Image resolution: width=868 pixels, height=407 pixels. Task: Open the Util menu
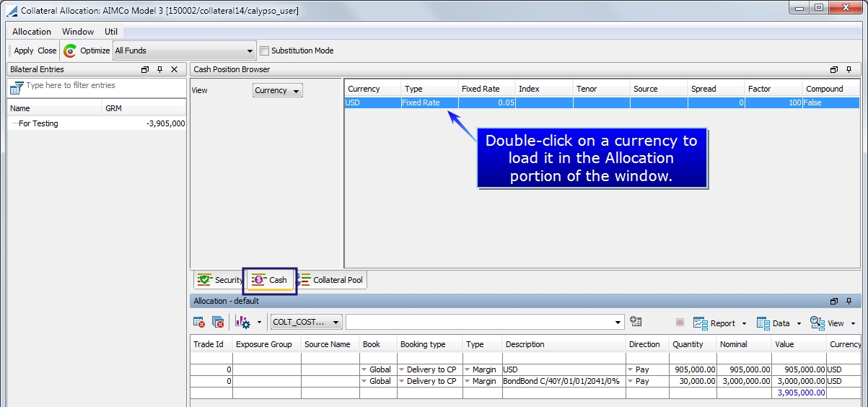111,32
